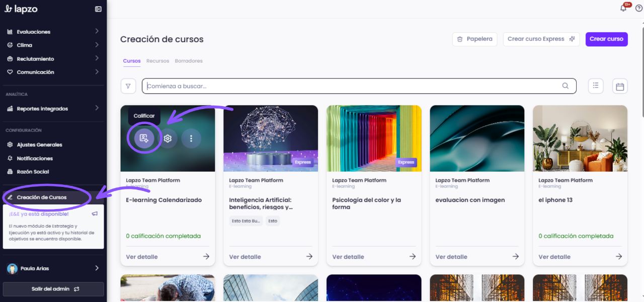Open Ver detalle on Inteligencia Artificial card
The image size is (644, 302).
(x=245, y=257)
